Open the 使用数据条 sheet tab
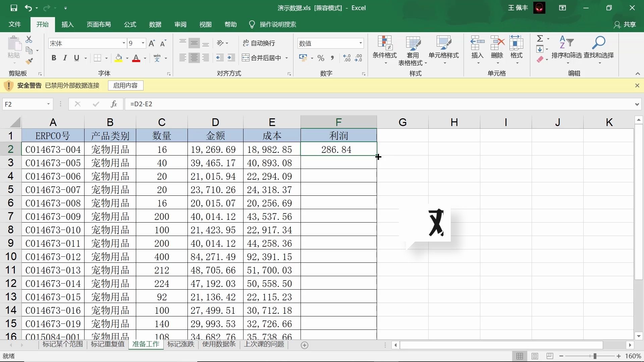644x362 pixels. point(219,344)
